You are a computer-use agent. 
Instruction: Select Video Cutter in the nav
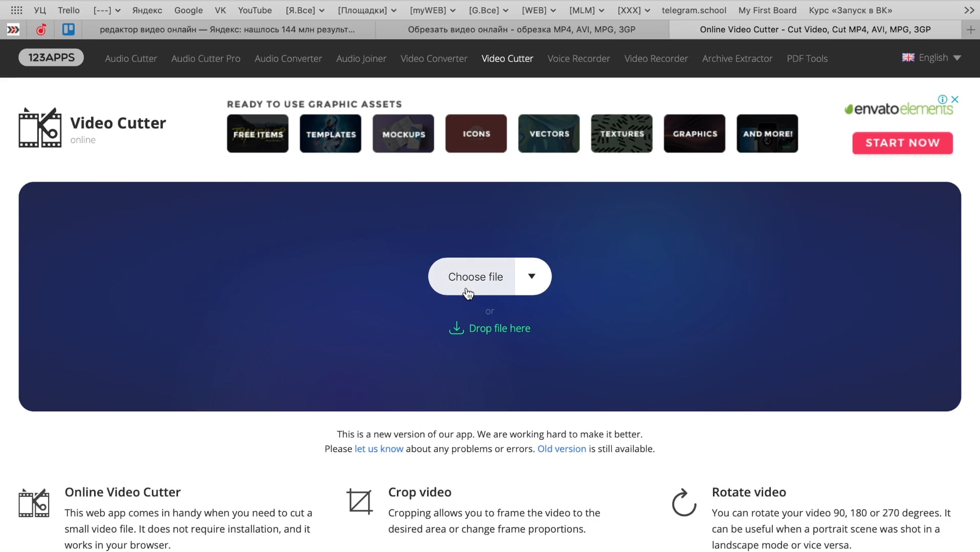tap(507, 58)
